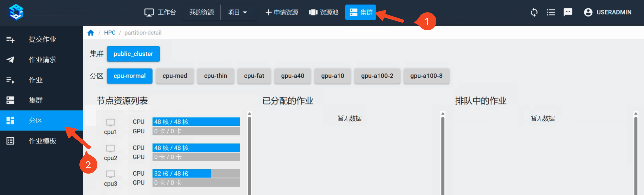Open the 资源池 resource pool
Viewport: 644px width, 195px height.
(324, 12)
